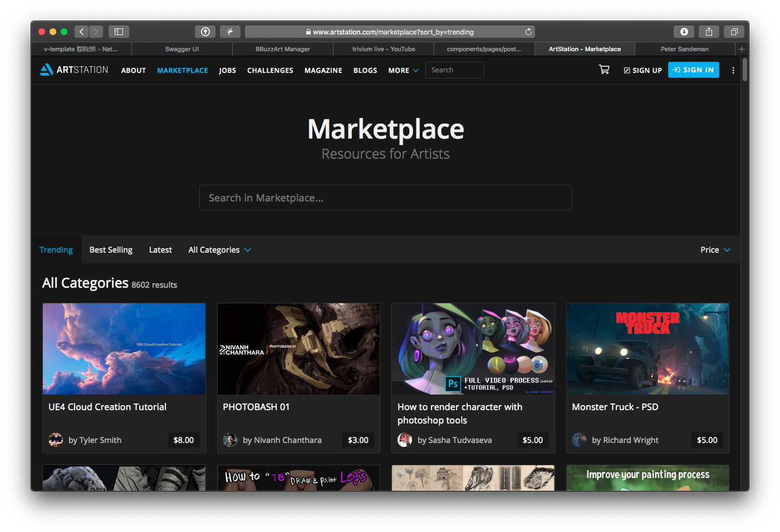Go back with Safari's back arrow
Screen dimensions: 780x532
[82, 32]
